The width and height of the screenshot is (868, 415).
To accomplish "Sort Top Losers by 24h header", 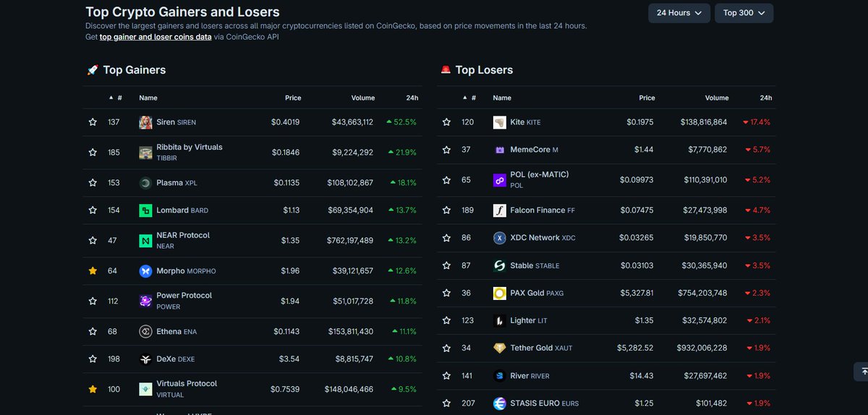I will click(x=766, y=98).
